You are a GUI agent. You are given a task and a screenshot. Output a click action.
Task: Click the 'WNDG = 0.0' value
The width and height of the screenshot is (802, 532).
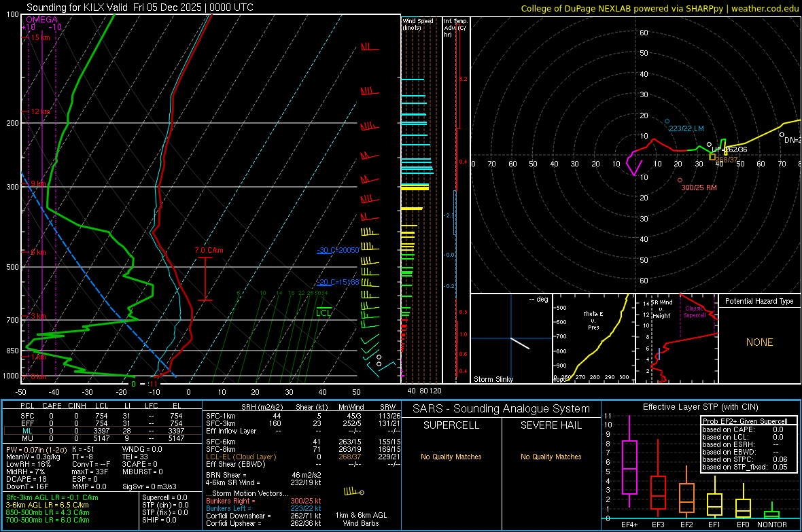pyautogui.click(x=142, y=449)
